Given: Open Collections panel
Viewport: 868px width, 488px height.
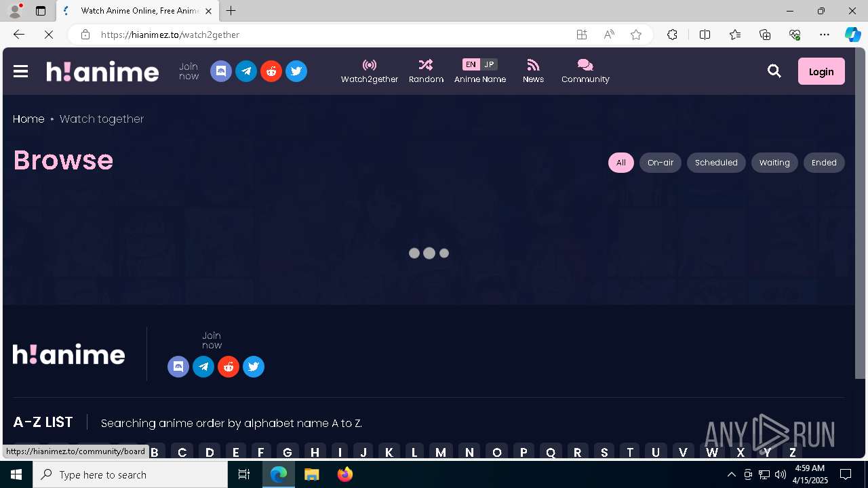Looking at the screenshot, I should click(765, 35).
